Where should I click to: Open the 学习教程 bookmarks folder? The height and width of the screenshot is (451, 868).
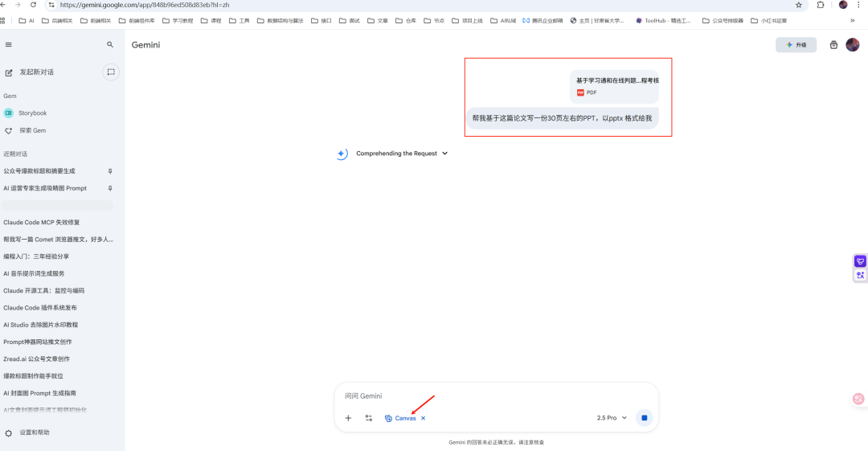178,21
